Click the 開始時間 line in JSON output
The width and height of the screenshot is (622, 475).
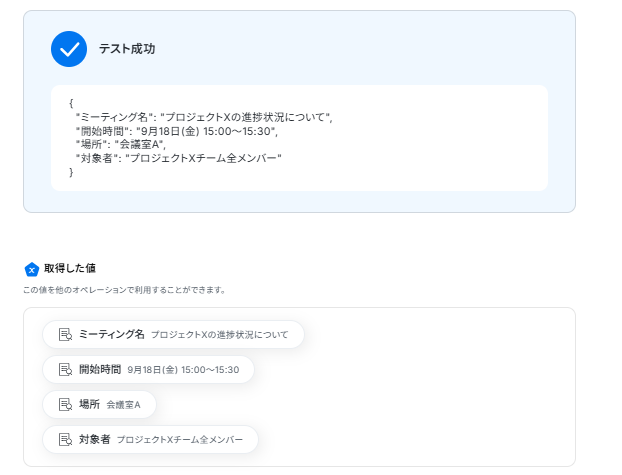coord(177,131)
